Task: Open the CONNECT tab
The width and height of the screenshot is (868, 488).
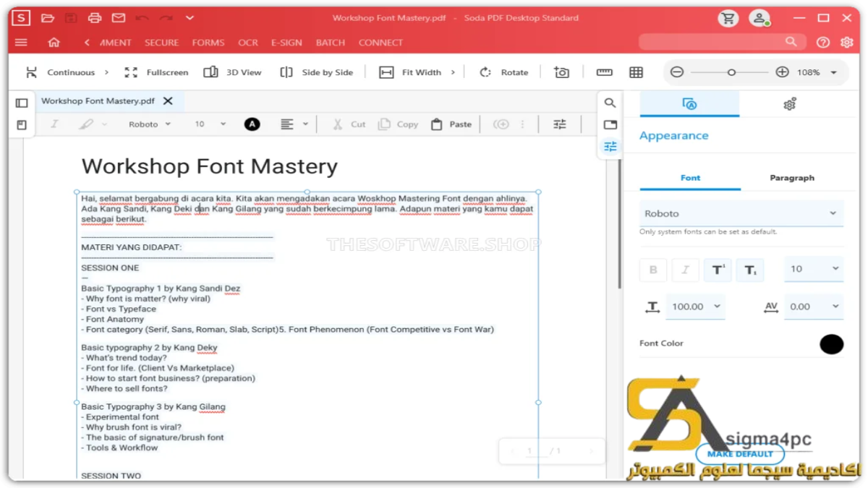Action: [x=380, y=43]
